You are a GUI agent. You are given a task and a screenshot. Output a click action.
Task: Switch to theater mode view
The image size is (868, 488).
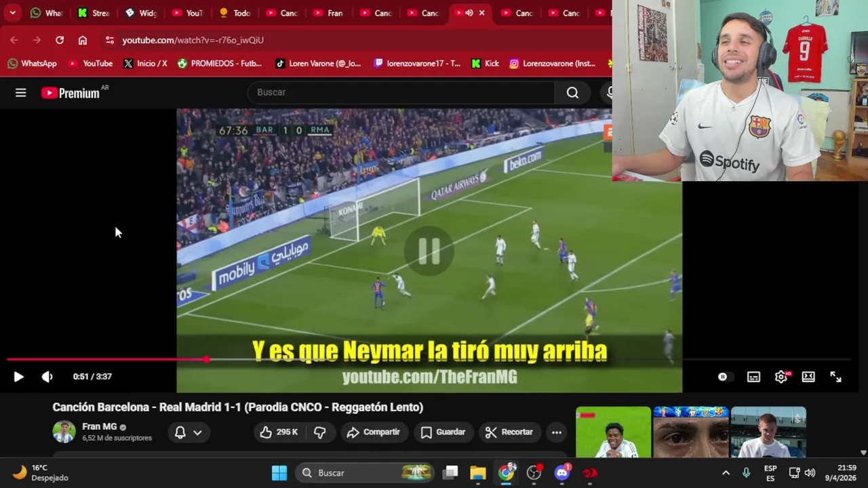(x=808, y=377)
